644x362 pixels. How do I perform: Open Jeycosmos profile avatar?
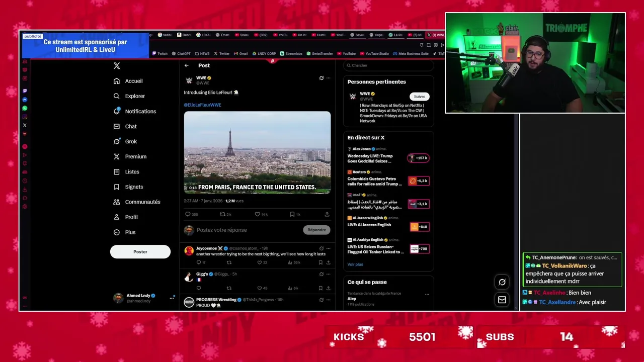click(189, 251)
